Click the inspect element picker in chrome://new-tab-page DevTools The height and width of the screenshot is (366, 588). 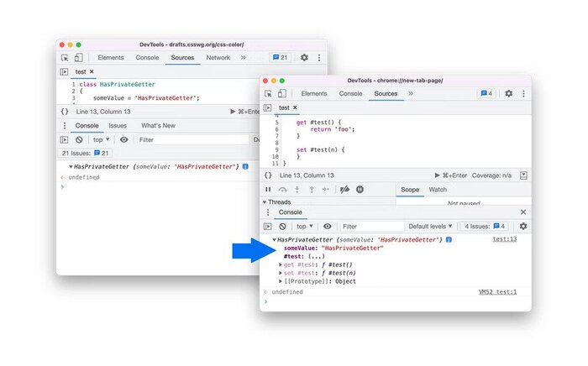coord(268,93)
